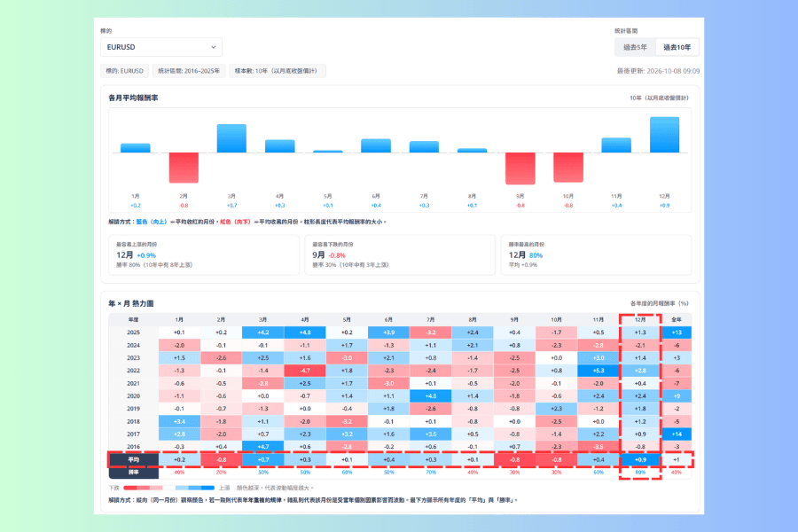Screen dimensions: 798x532
Task: Click the 年度 column header in the heatmap
Action: [133, 320]
